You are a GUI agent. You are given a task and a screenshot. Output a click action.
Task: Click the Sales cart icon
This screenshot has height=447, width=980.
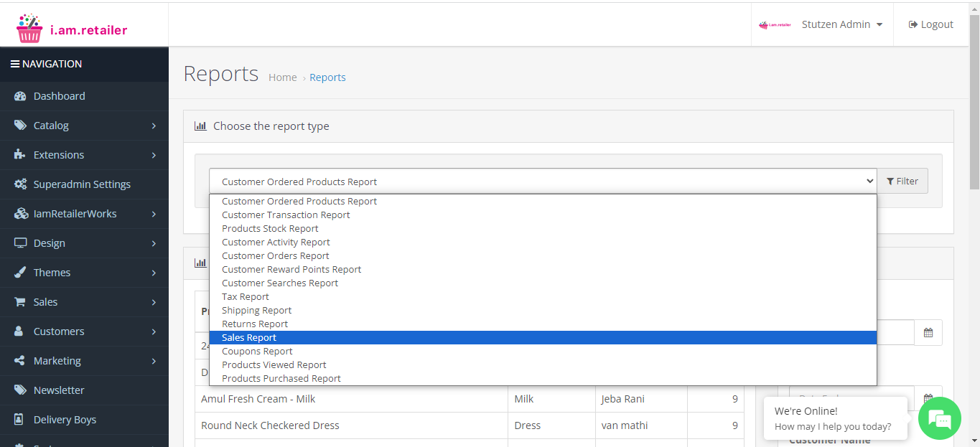tap(20, 302)
